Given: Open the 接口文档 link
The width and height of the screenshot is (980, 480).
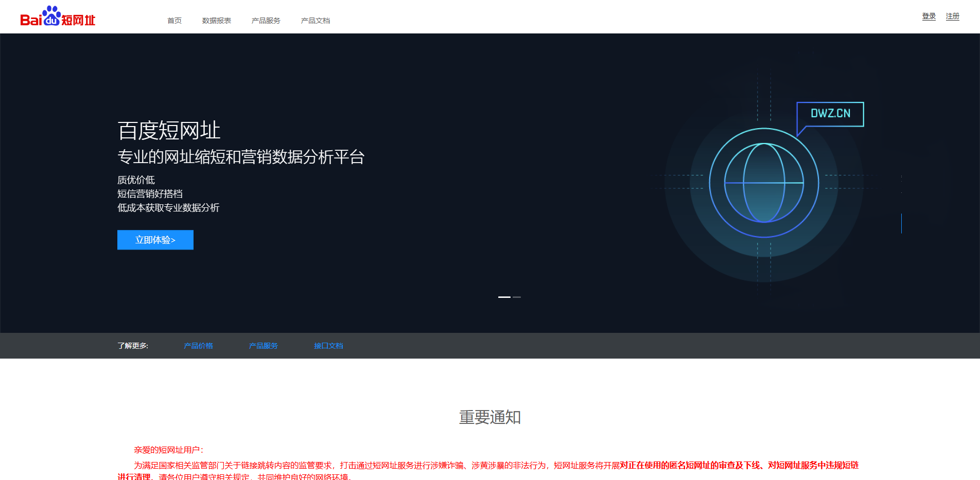Looking at the screenshot, I should 328,346.
